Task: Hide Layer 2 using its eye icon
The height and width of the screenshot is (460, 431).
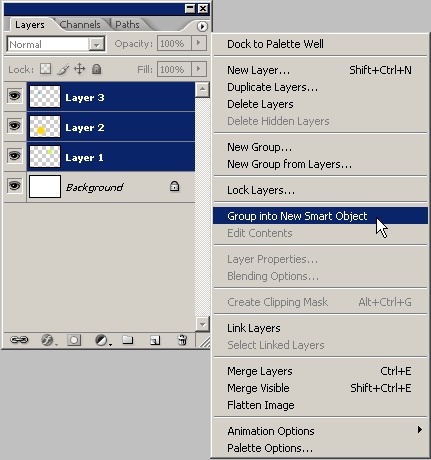Action: (x=14, y=126)
